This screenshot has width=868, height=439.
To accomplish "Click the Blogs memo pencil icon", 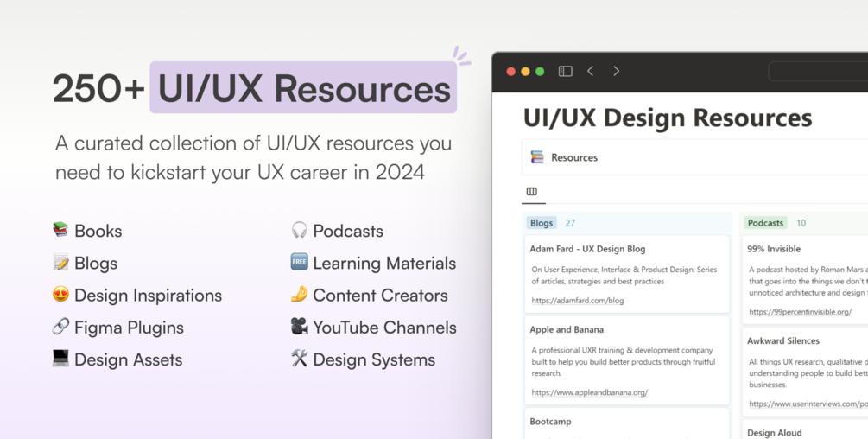I will [x=60, y=262].
